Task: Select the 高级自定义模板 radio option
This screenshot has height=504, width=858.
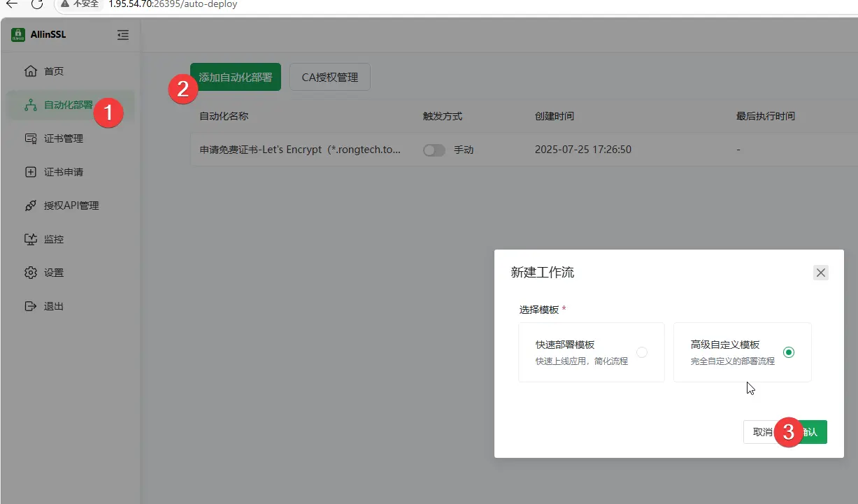Action: tap(789, 352)
